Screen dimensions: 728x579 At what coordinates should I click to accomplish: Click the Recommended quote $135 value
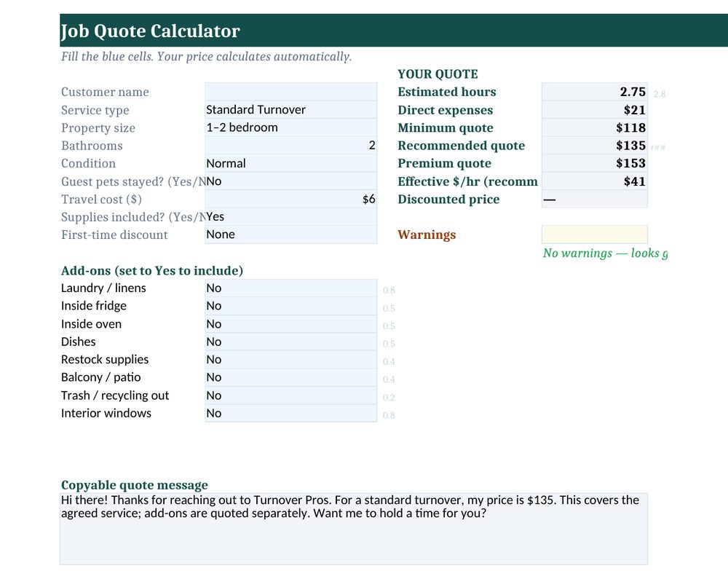pyautogui.click(x=594, y=146)
